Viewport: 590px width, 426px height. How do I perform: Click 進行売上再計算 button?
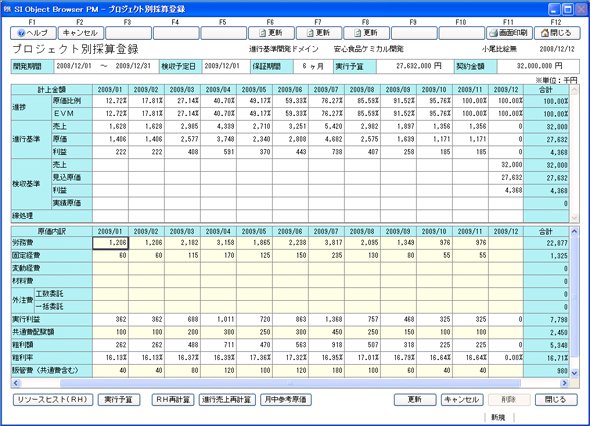pos(227,400)
